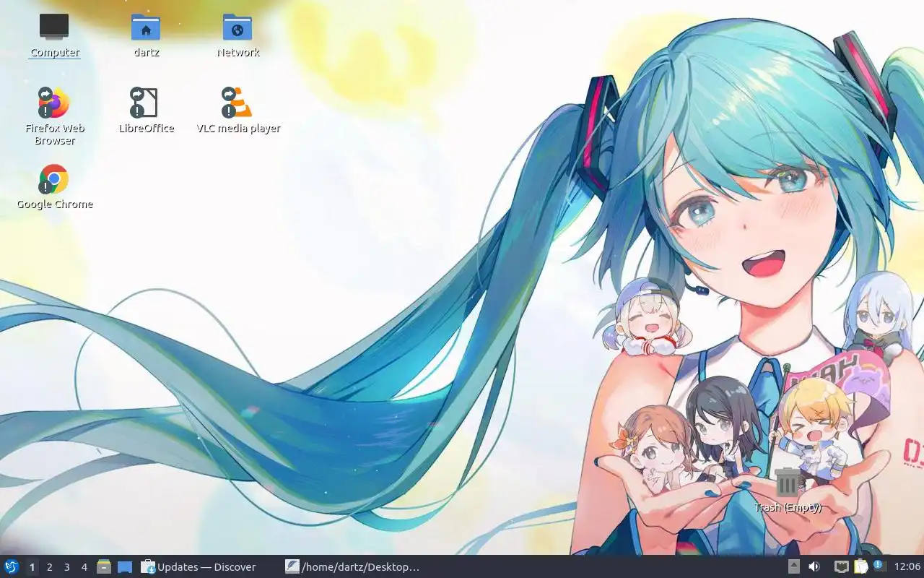Switch to virtual desktop 2

click(x=49, y=567)
